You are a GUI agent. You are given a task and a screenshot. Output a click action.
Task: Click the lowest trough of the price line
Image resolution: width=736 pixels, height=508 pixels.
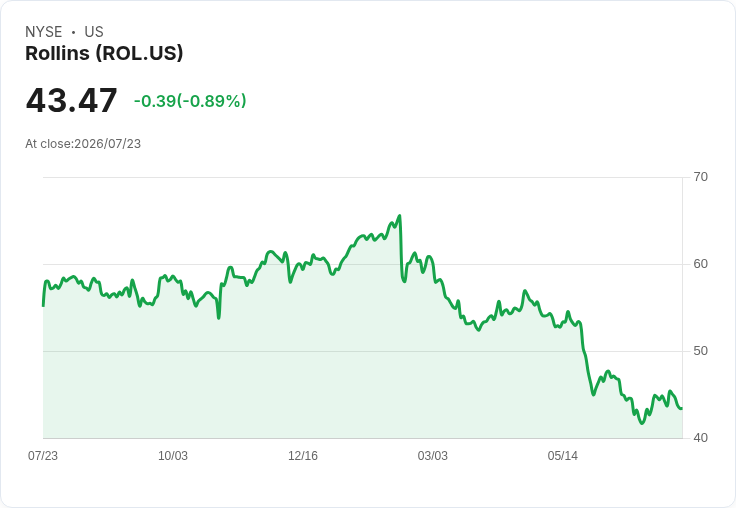pyautogui.click(x=642, y=423)
